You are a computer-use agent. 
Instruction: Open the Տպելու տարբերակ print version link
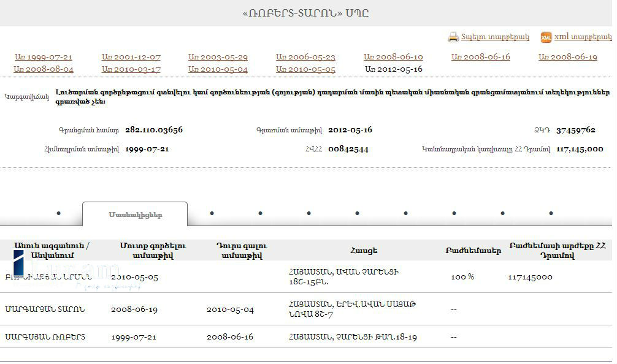(x=495, y=37)
